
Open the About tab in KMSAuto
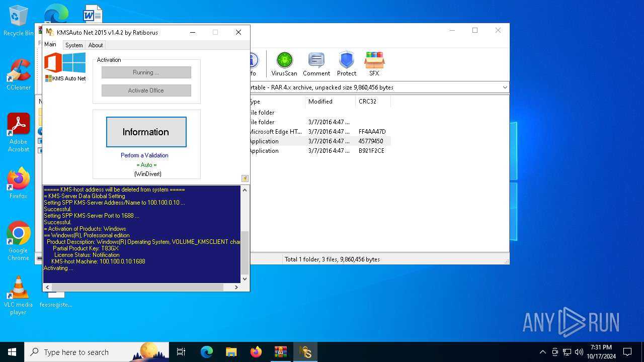[96, 45]
